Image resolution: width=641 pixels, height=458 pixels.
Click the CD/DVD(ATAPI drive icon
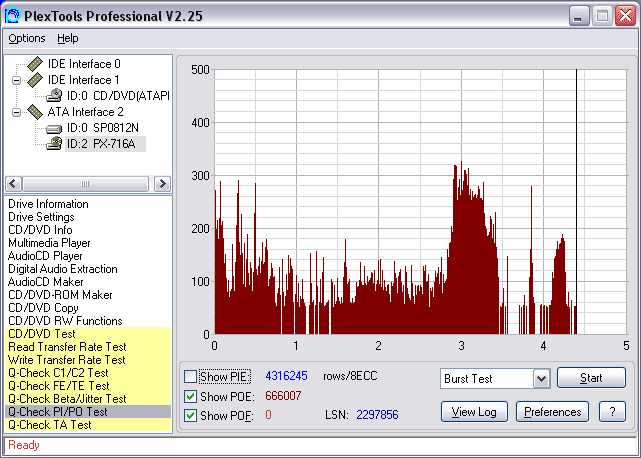click(x=54, y=96)
